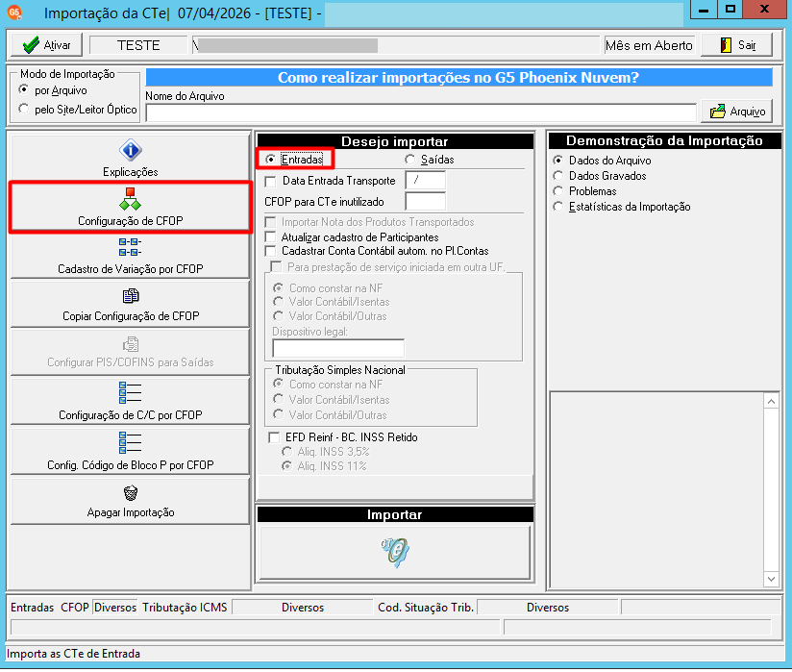Viewport: 792px width, 672px height.
Task: Click the CTe import icon under Importar
Action: click(x=395, y=552)
